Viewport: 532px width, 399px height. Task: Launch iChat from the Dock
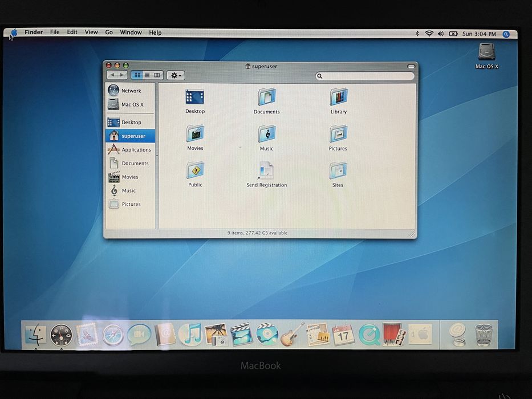pos(139,335)
